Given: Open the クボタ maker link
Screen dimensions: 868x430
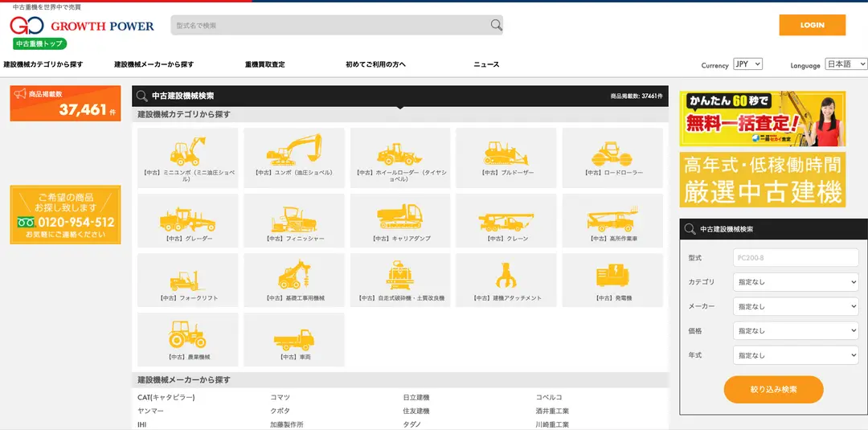Looking at the screenshot, I should coord(280,412).
